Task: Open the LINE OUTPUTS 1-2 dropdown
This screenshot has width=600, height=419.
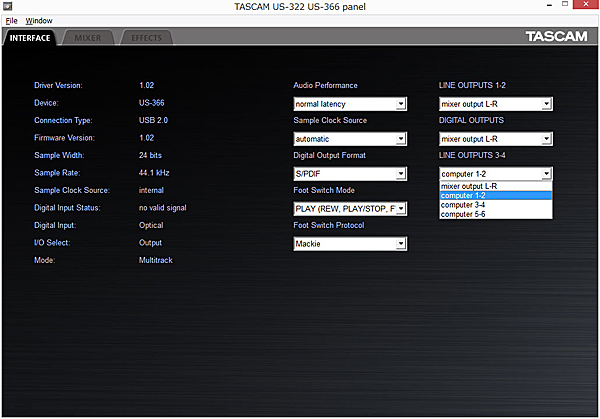Action: [496, 104]
